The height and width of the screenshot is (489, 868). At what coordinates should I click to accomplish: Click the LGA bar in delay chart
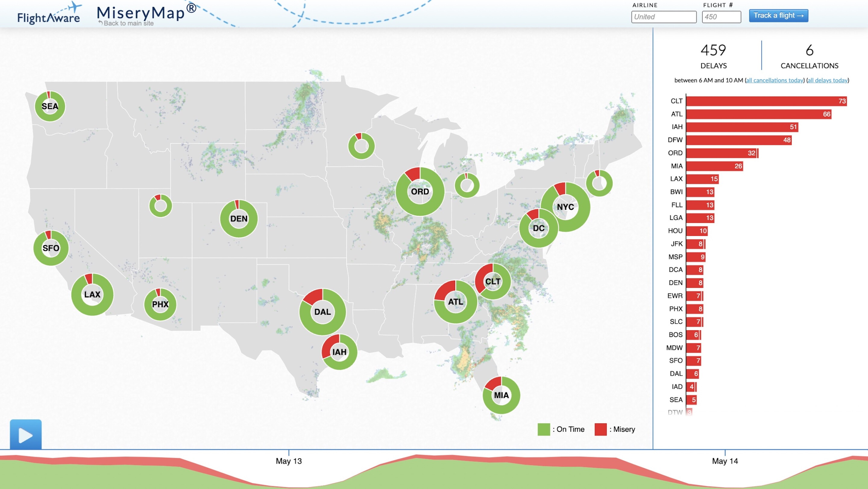[x=700, y=218]
